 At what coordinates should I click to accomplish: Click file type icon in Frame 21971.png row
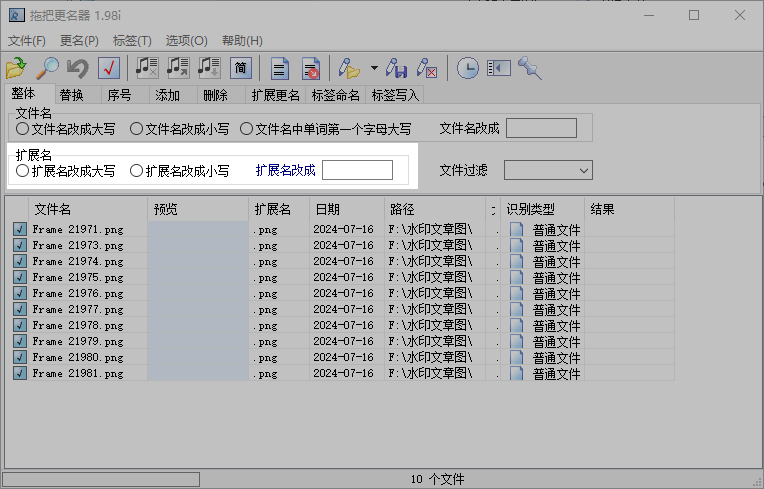(516, 229)
